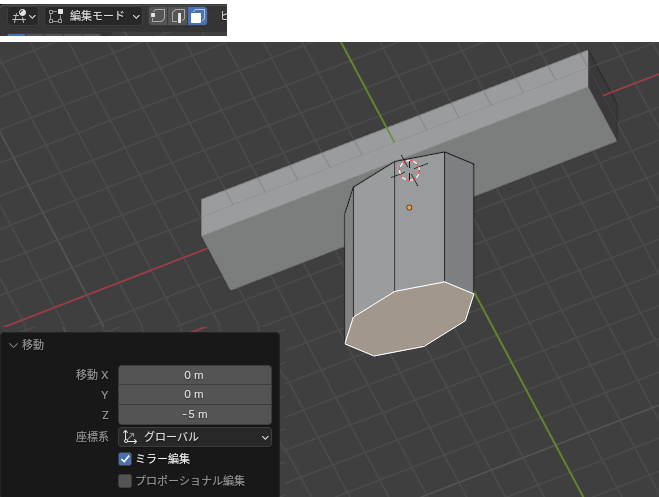The height and width of the screenshot is (497, 659).
Task: Select the highlighted bottom face of prism
Action: click(410, 318)
